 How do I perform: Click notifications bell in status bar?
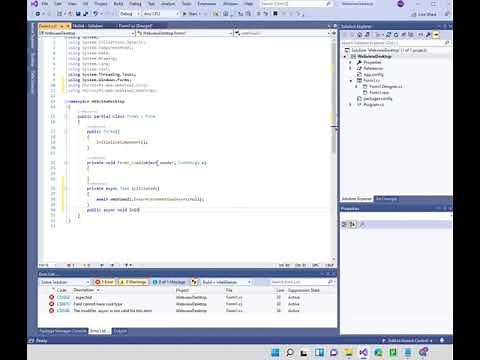click(x=442, y=340)
